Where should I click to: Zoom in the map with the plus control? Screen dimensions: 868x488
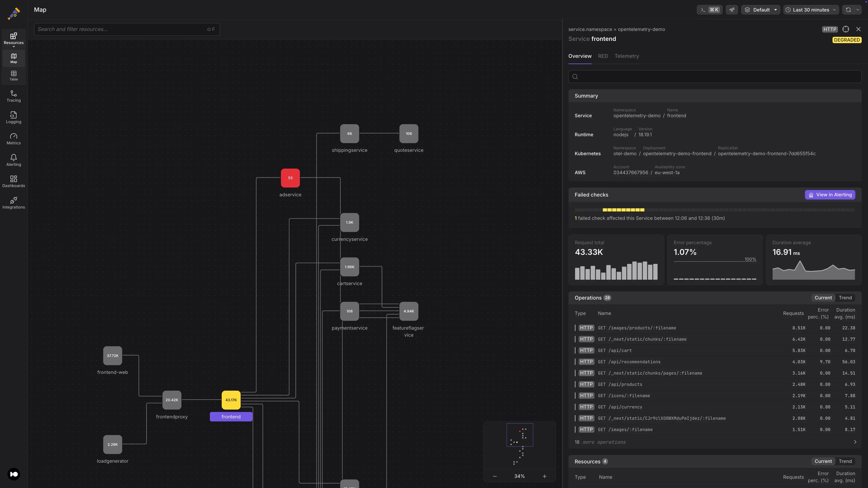pyautogui.click(x=545, y=476)
